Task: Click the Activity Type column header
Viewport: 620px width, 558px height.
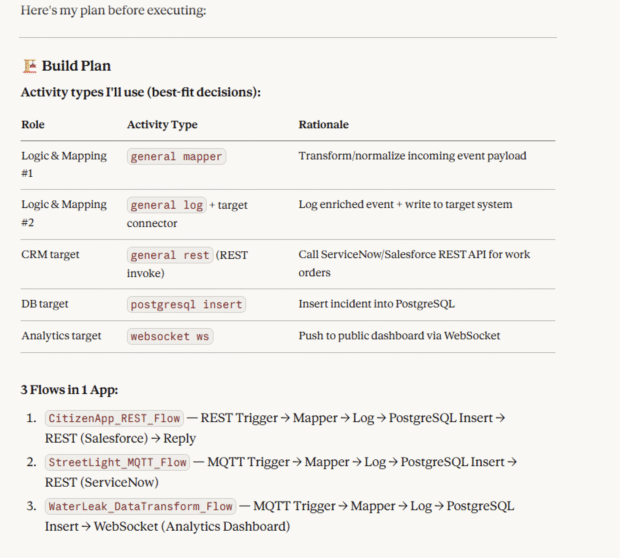Action: [x=162, y=125]
